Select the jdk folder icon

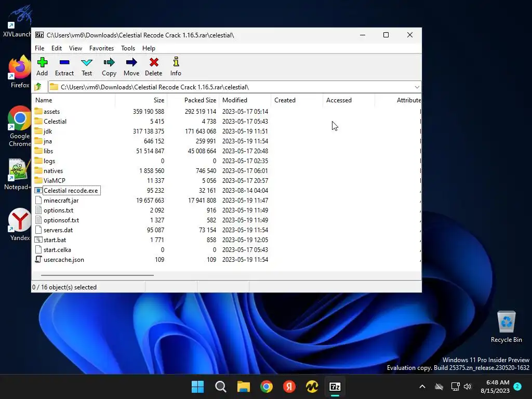pyautogui.click(x=38, y=131)
